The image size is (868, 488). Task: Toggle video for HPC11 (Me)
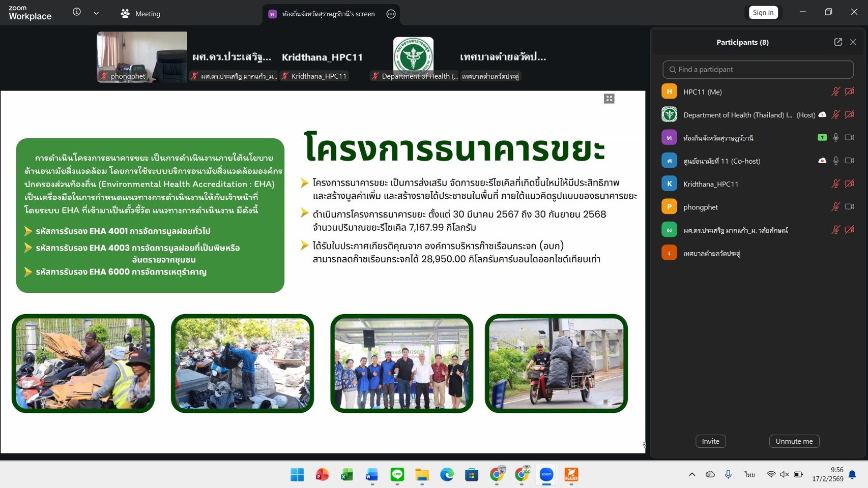click(x=849, y=92)
